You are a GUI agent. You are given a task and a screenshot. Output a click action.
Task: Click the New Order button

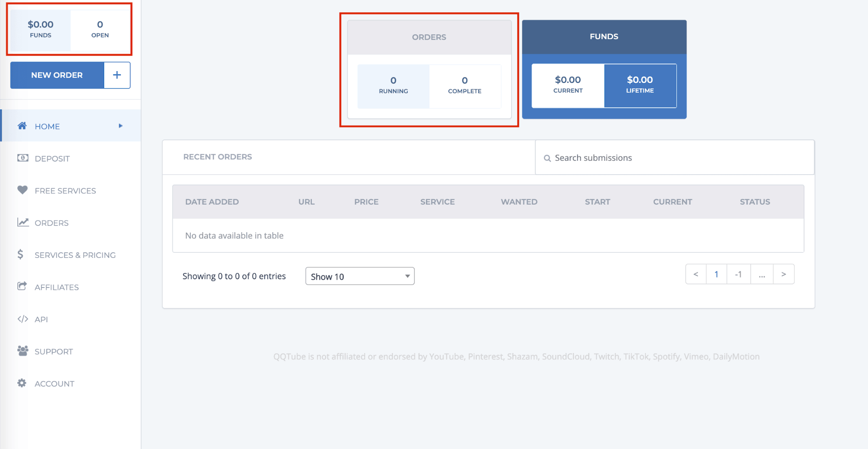[x=57, y=75]
